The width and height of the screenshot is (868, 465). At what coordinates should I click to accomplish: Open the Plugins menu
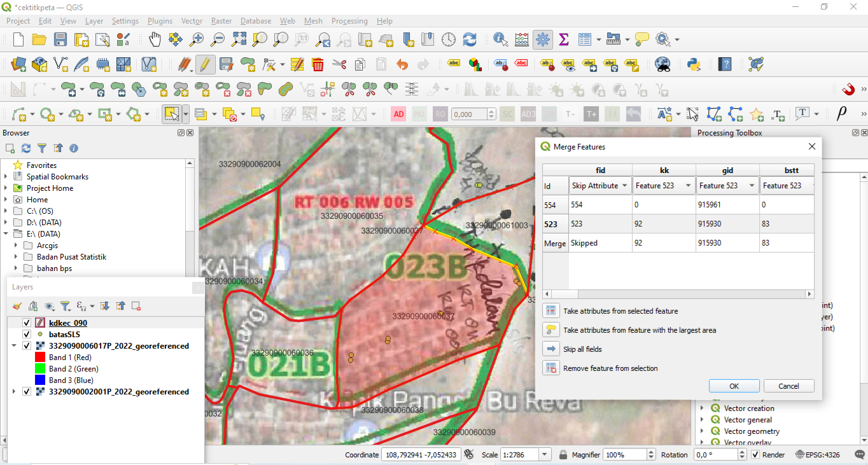click(x=160, y=21)
